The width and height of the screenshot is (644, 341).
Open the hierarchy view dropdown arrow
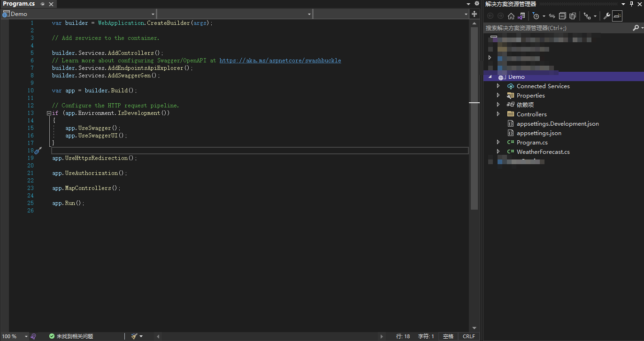[x=595, y=16]
